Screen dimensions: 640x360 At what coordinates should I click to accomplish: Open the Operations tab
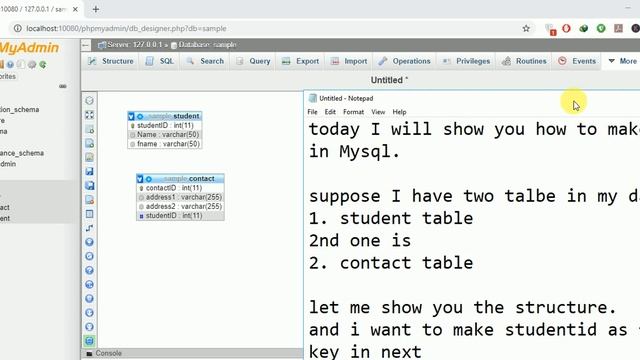coord(404,61)
